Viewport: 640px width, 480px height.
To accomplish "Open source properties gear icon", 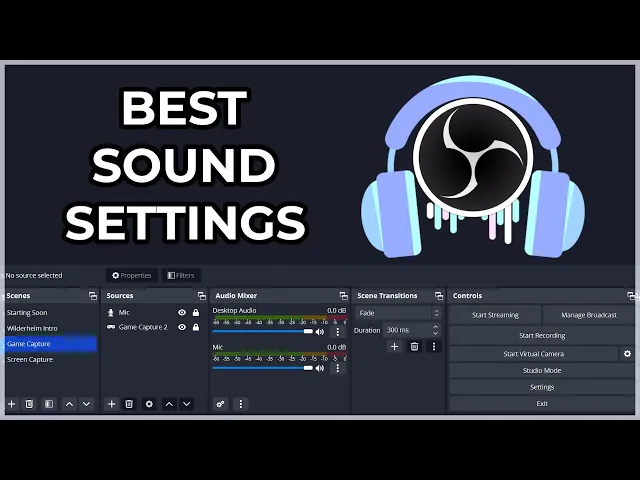I will click(x=149, y=404).
